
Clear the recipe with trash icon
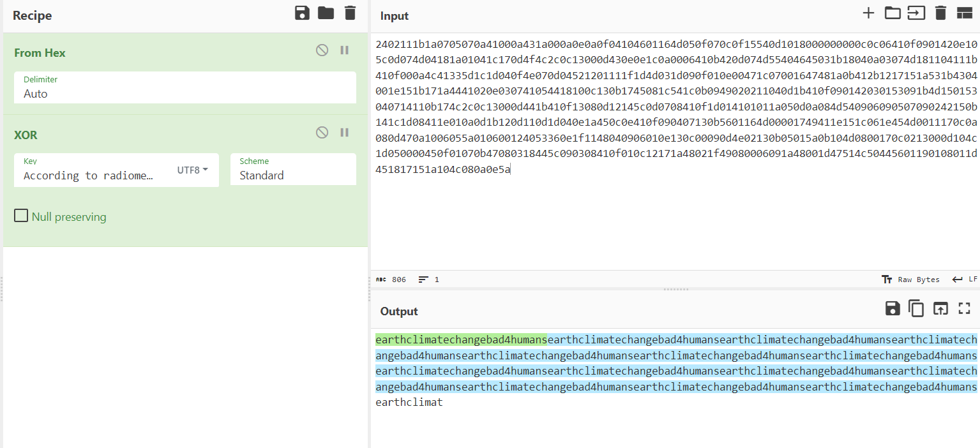coord(350,13)
